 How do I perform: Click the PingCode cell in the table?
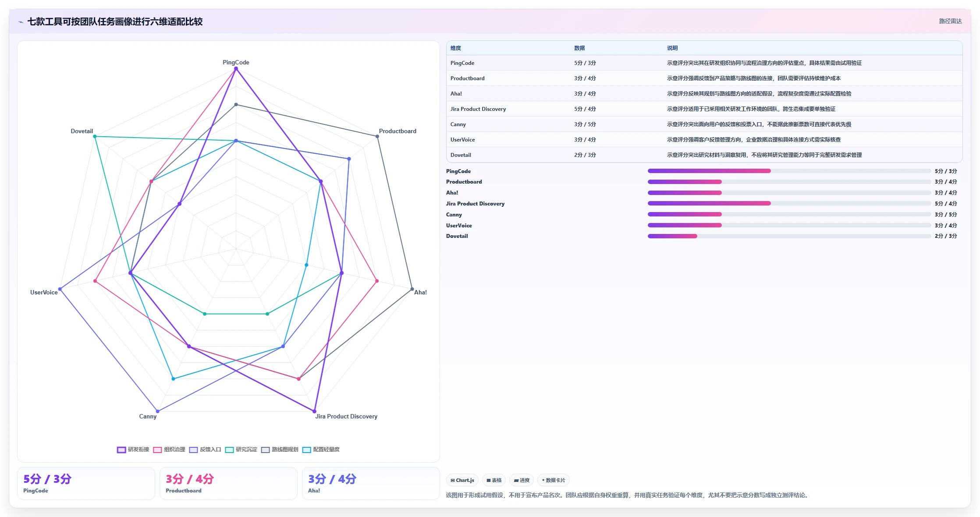(x=462, y=63)
